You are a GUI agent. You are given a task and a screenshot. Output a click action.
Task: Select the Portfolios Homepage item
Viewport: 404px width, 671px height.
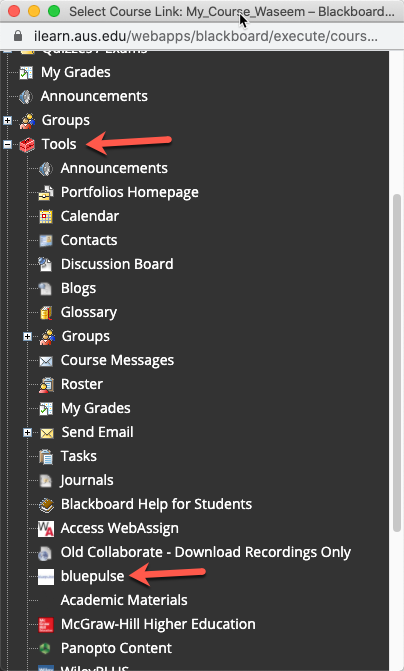coord(130,192)
